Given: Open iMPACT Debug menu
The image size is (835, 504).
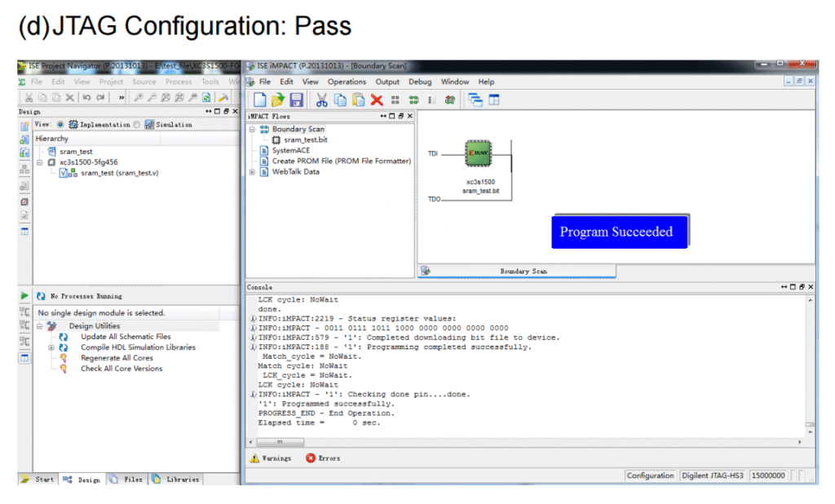Looking at the screenshot, I should tap(420, 82).
